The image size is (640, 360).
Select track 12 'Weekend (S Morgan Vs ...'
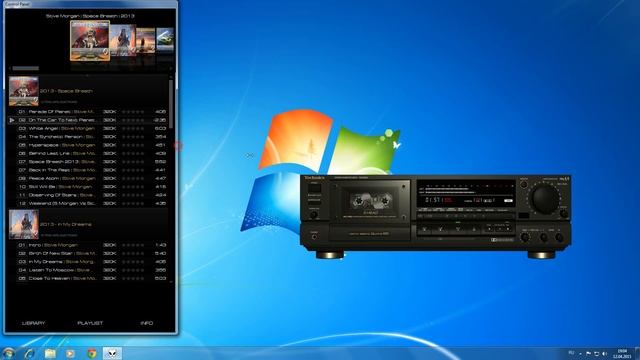click(x=88, y=203)
